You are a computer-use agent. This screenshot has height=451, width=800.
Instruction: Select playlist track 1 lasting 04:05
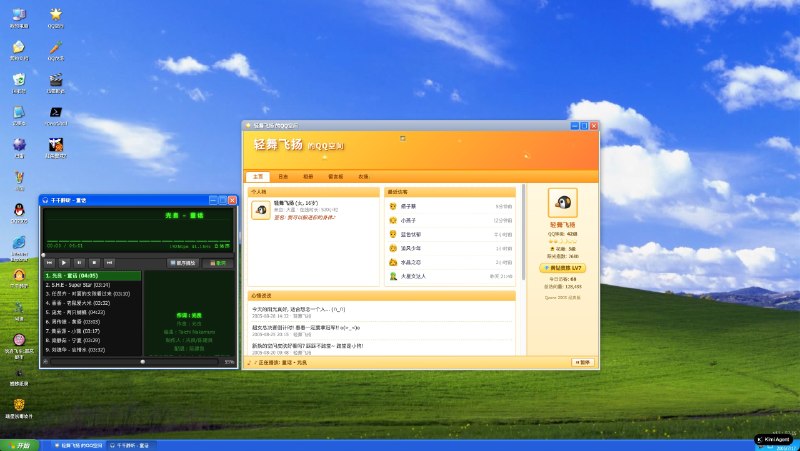(x=92, y=275)
